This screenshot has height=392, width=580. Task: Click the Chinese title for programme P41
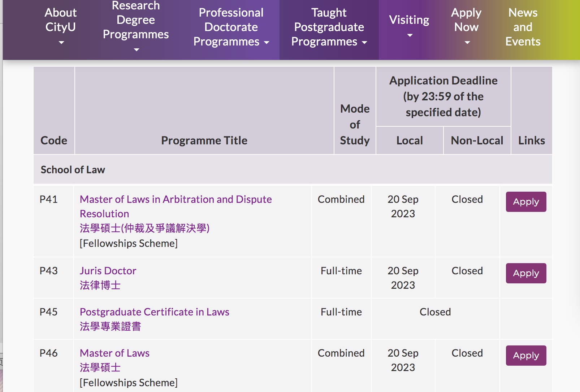coord(144,228)
